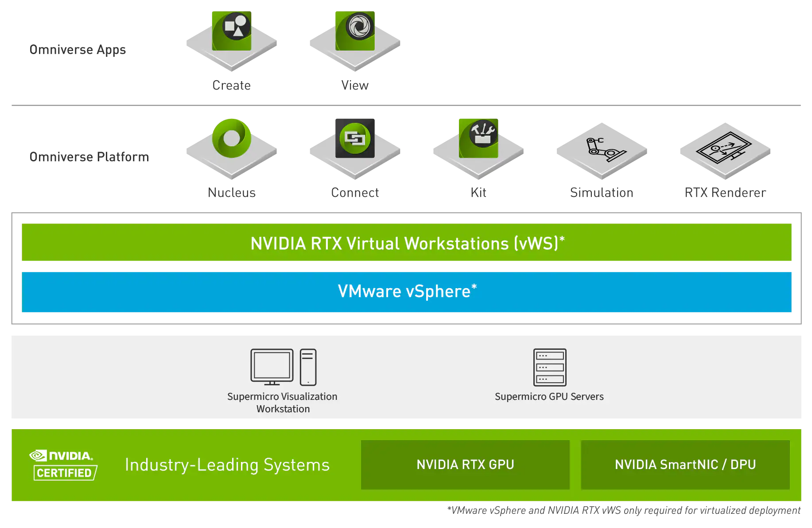Click the Supermicro GPU Servers rack icon

pos(550,367)
